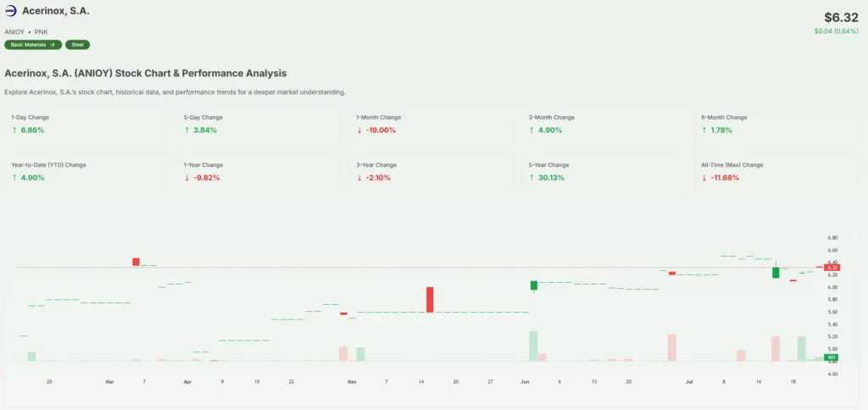The width and height of the screenshot is (868, 410).
Task: Click the large red candlestick in mid-May
Action: click(x=430, y=300)
